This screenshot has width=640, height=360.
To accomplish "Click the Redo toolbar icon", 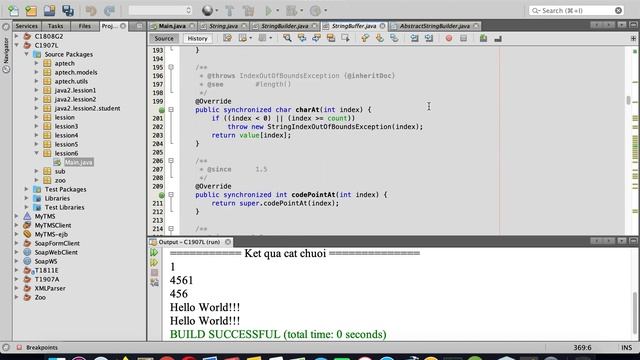I will pyautogui.click(x=109, y=10).
